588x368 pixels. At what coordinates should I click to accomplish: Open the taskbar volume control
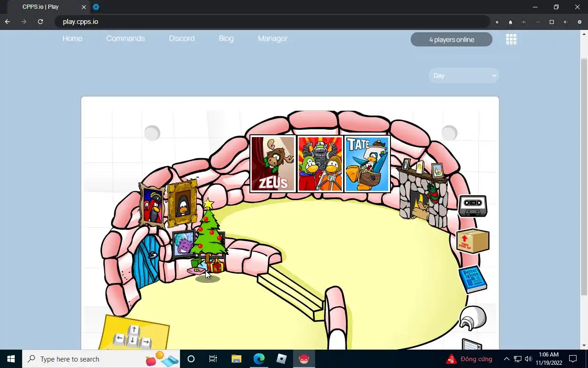tap(528, 359)
